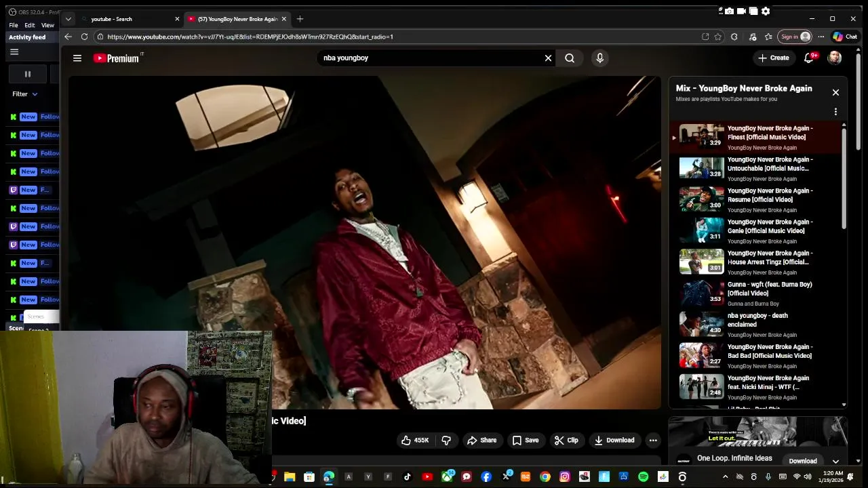868x488 pixels.
Task: Play 'Resume [Official Video]' from the Mix
Action: tap(757, 199)
